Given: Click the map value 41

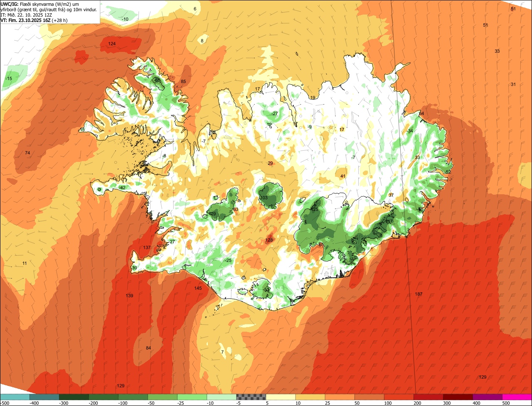Looking at the screenshot, I should click(343, 176).
